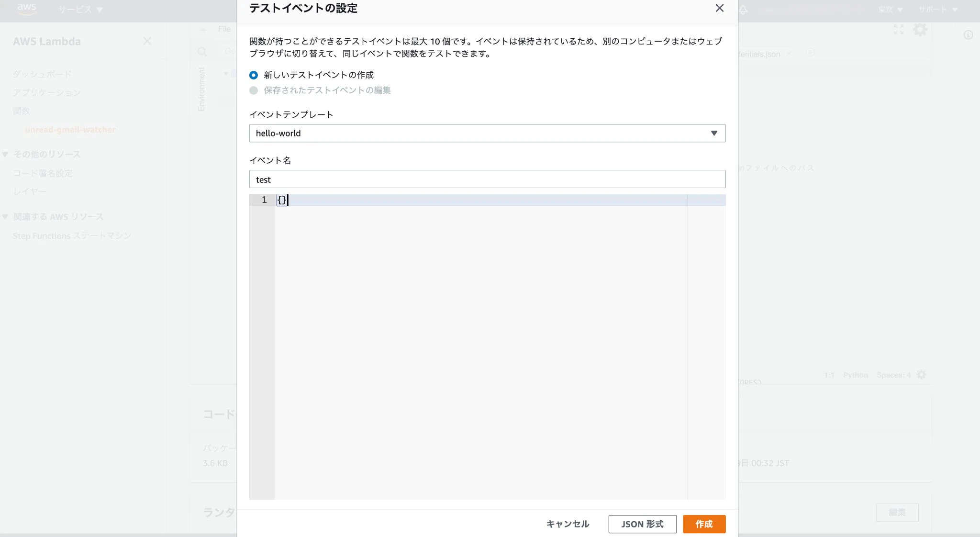This screenshot has height=537, width=980.
Task: Open アプリケーション in Lambda sidebar
Action: [x=47, y=92]
